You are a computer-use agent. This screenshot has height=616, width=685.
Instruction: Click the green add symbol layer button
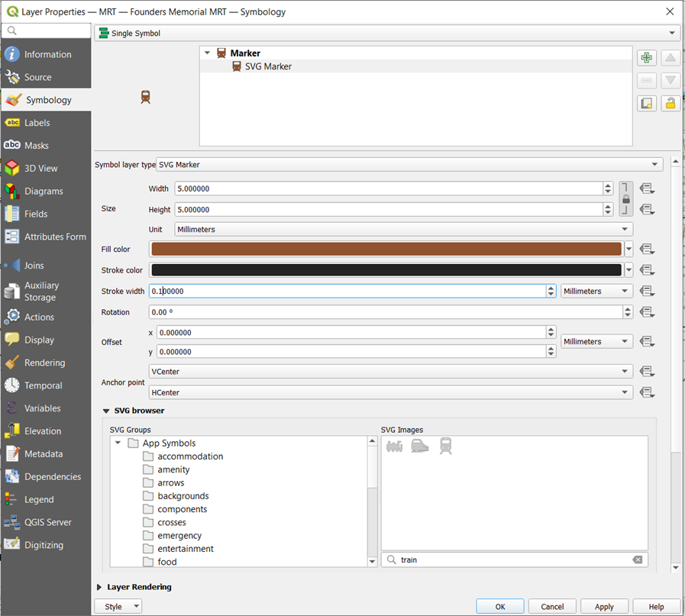pos(646,58)
